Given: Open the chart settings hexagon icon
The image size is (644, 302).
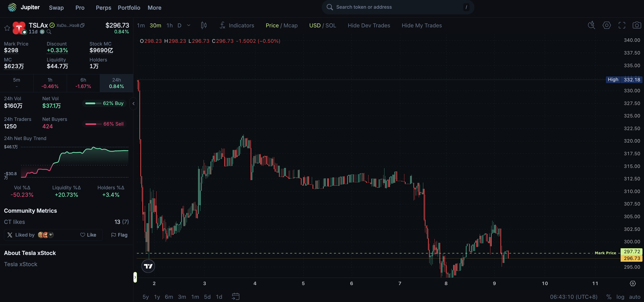Looking at the screenshot, I should pyautogui.click(x=606, y=25).
